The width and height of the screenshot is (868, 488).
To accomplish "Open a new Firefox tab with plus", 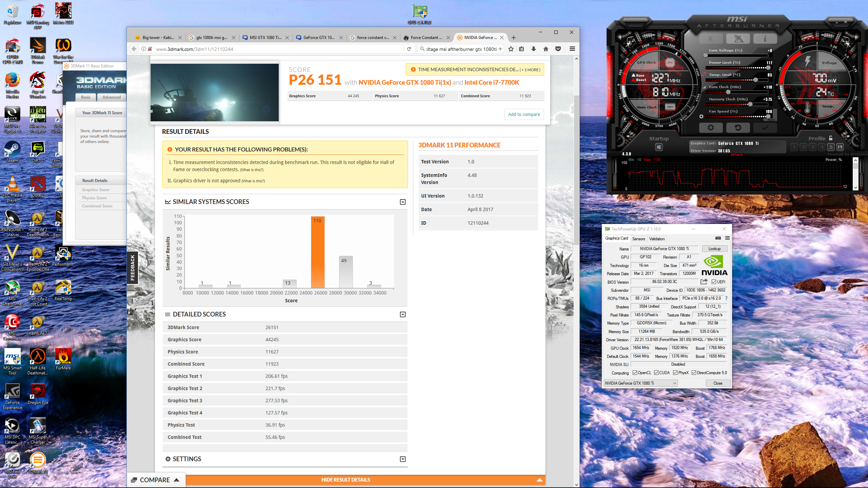I will [514, 38].
